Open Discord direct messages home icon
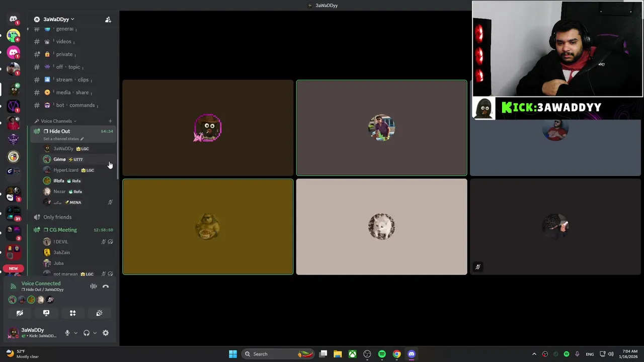Image resolution: width=644 pixels, height=362 pixels. (x=13, y=19)
